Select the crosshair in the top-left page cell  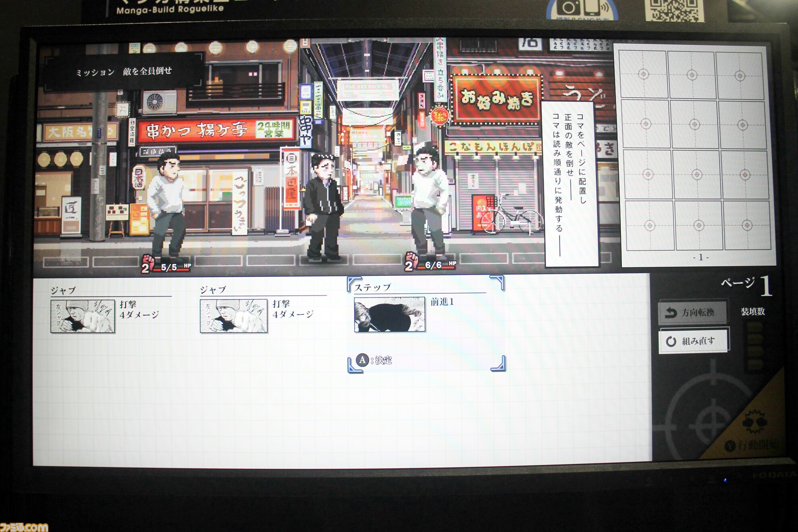(643, 74)
